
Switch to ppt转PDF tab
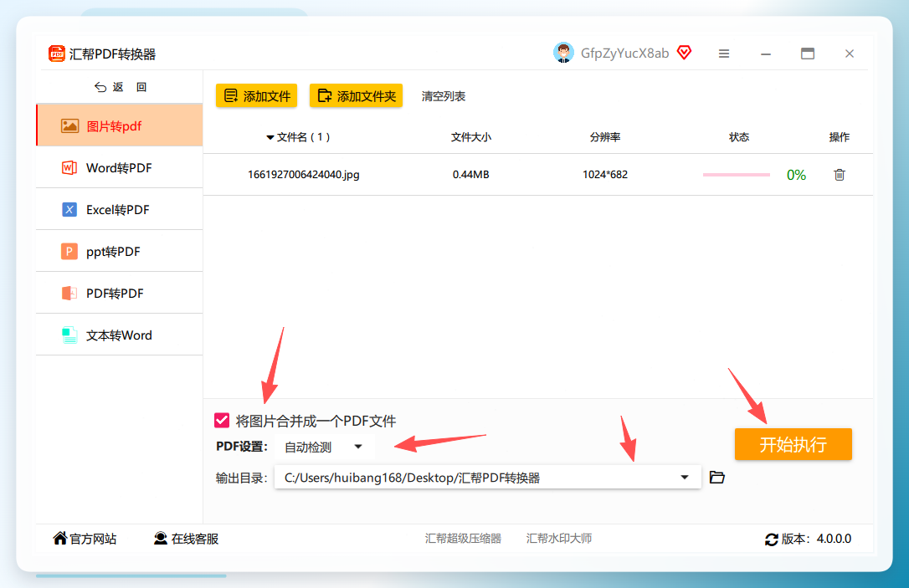click(120, 252)
